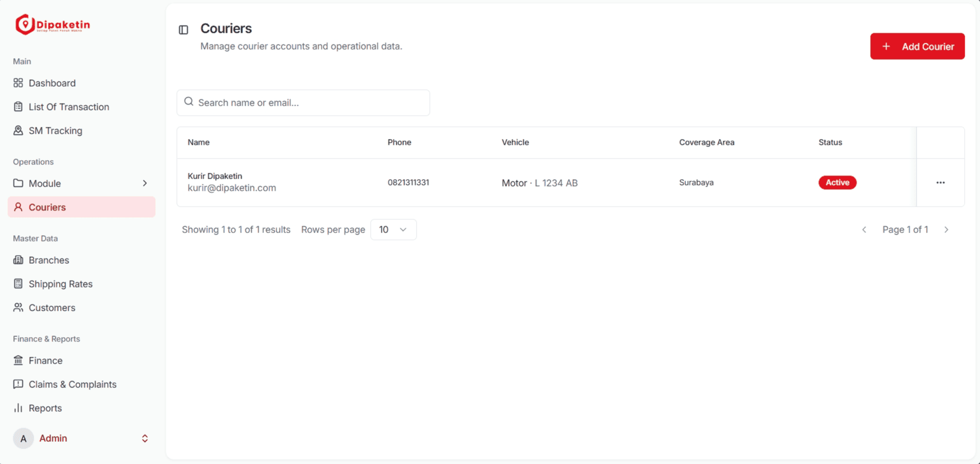Screen dimensions: 980x464
Task: Go to the previous page arrow
Action: tap(864, 229)
